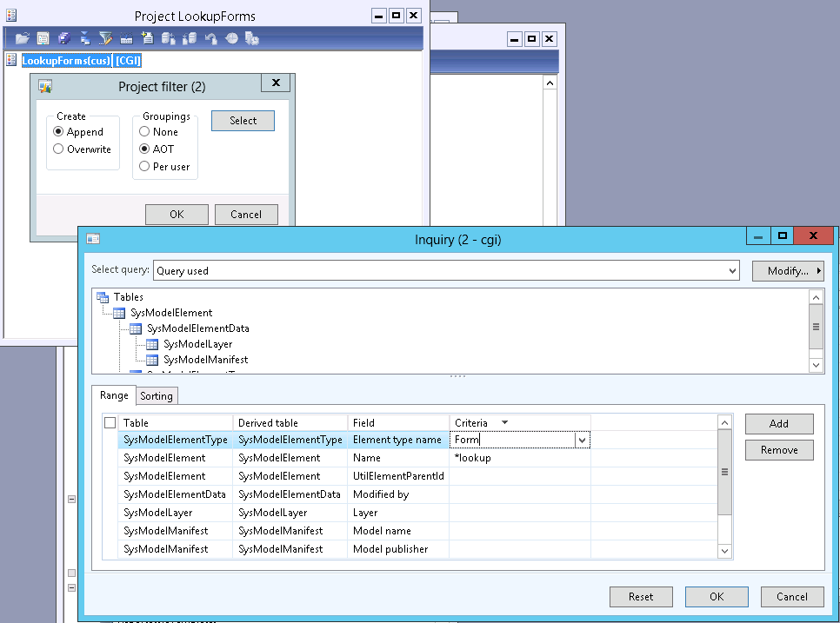Click OK in the Project filter dialog
This screenshot has width=840, height=623.
(x=177, y=214)
